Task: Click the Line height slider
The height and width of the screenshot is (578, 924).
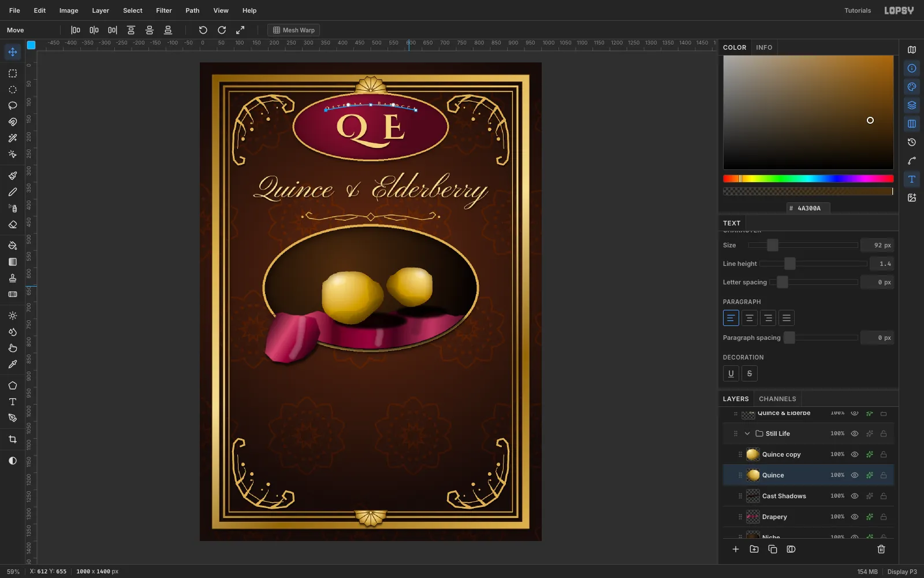Action: point(813,264)
